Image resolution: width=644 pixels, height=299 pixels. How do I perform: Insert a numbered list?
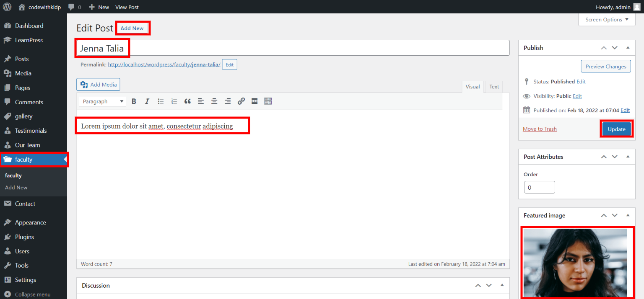(x=174, y=101)
